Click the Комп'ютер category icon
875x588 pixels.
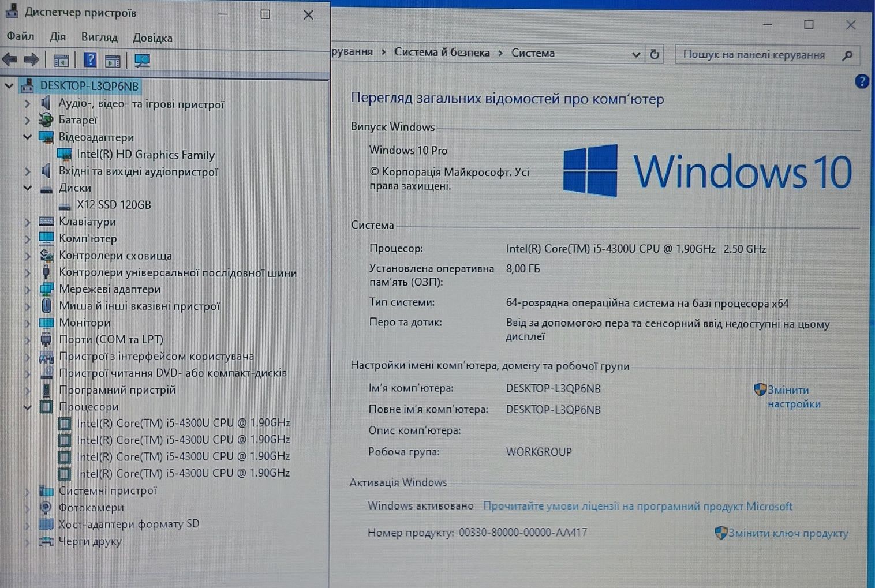(x=46, y=238)
